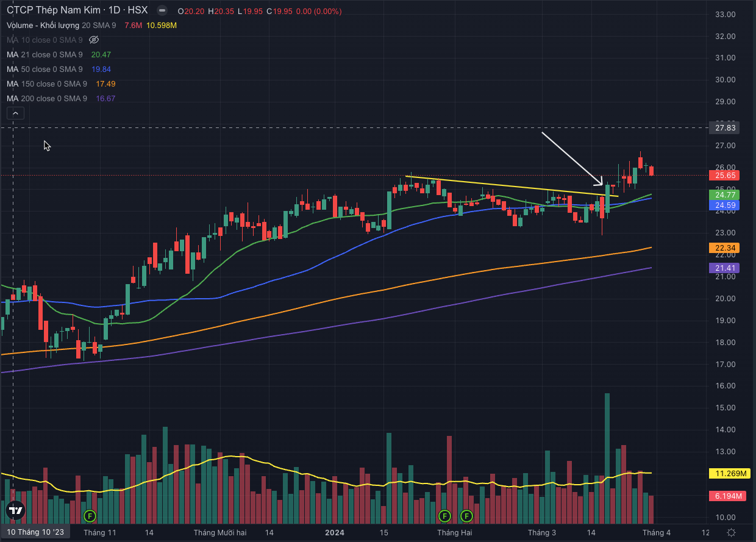Click the blue MA 50 value 19.84
This screenshot has width=756, height=542.
pos(101,69)
